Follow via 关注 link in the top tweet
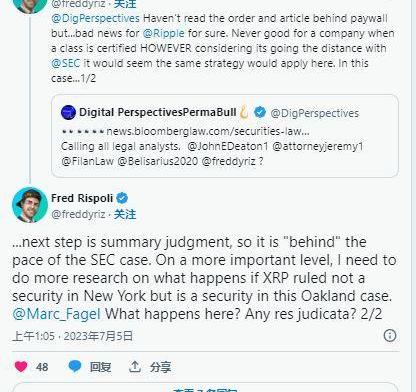 tap(125, 4)
